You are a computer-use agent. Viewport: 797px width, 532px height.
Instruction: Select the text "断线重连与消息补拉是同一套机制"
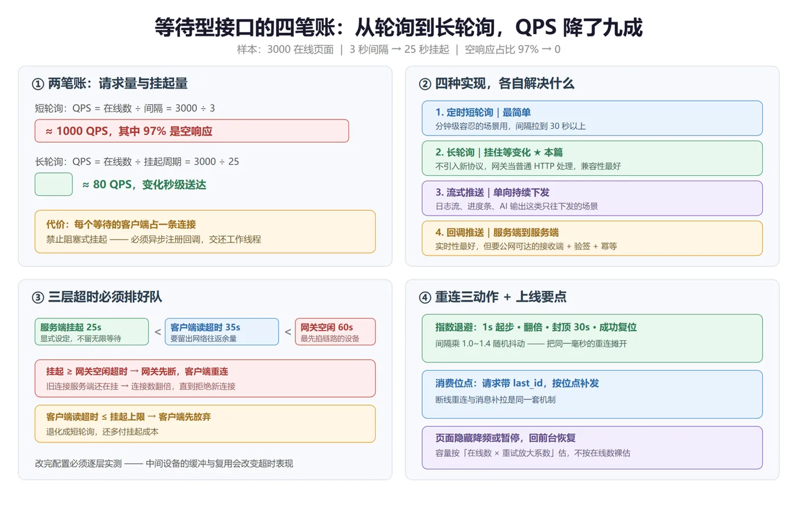(x=495, y=399)
